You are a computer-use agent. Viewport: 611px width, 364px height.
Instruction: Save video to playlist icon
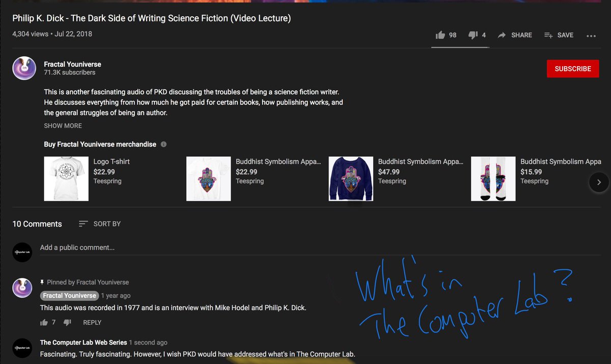[548, 35]
